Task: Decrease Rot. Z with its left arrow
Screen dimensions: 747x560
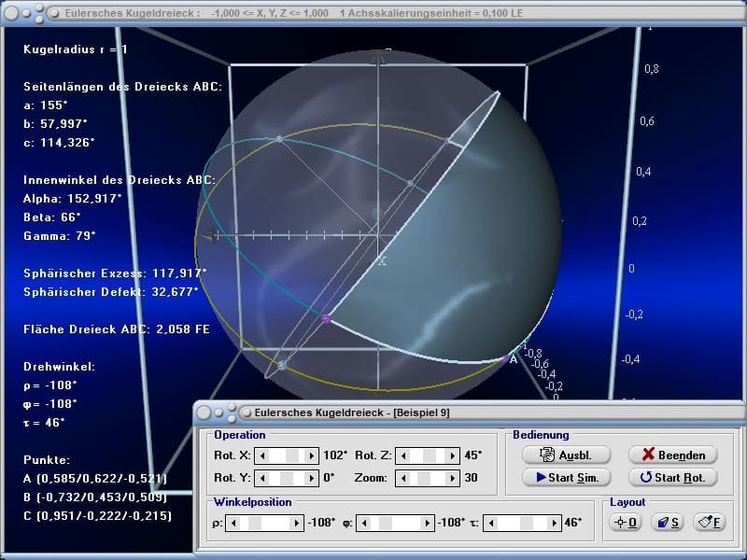Action: [x=403, y=455]
